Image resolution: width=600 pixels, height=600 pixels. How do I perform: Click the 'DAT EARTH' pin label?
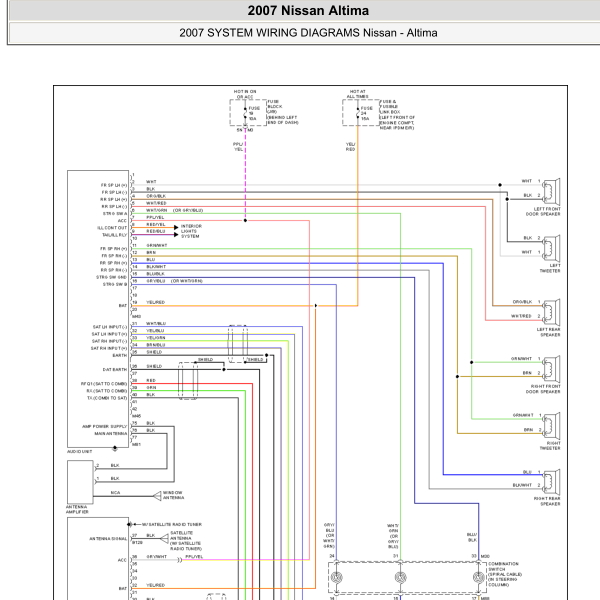pyautogui.click(x=114, y=370)
